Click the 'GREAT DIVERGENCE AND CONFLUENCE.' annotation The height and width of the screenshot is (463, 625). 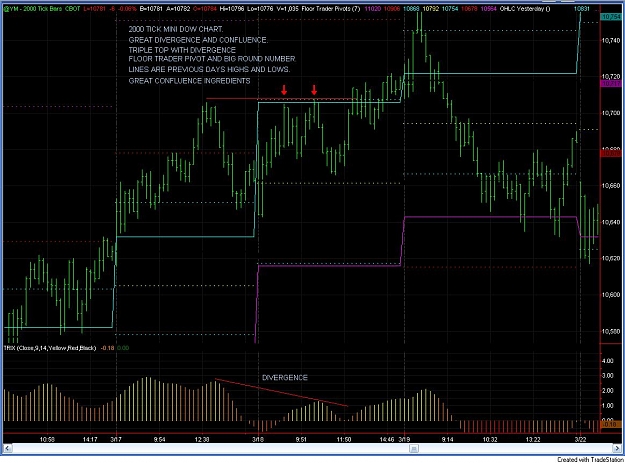198,40
